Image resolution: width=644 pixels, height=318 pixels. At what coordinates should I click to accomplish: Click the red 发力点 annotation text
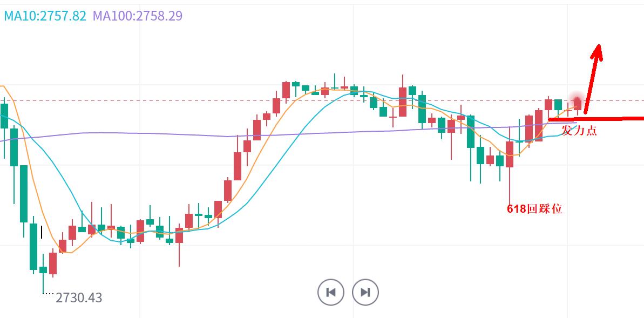tap(579, 131)
